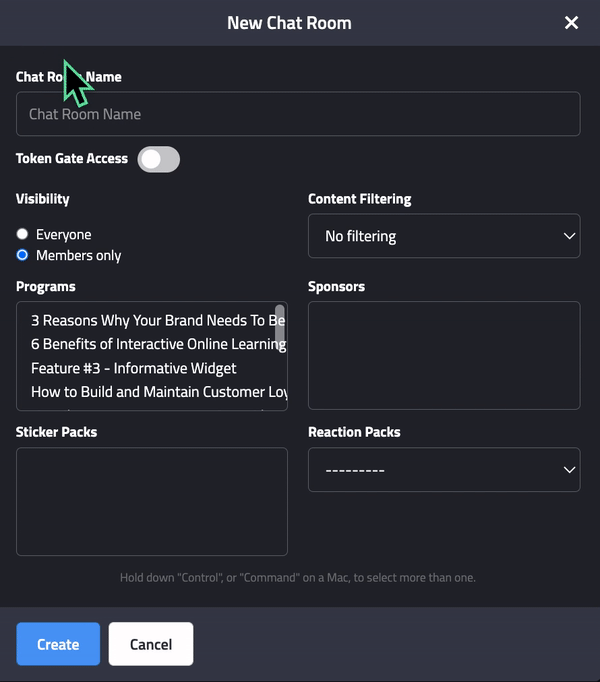Click inside the Sticker Packs list box
Viewport: 600px width, 682px height.
(152, 501)
